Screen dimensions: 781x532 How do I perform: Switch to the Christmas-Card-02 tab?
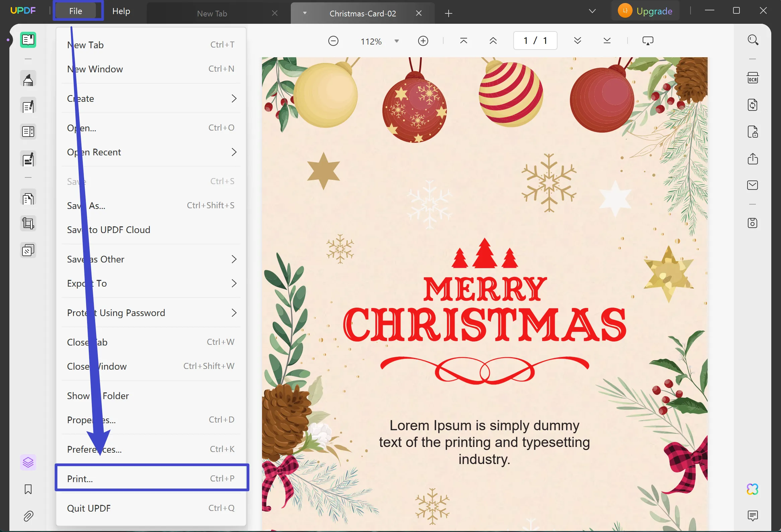363,13
